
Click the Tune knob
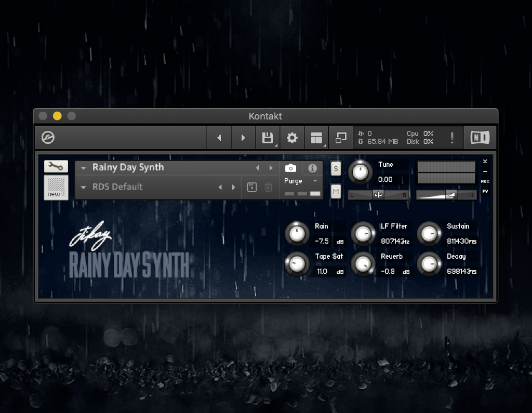360,172
